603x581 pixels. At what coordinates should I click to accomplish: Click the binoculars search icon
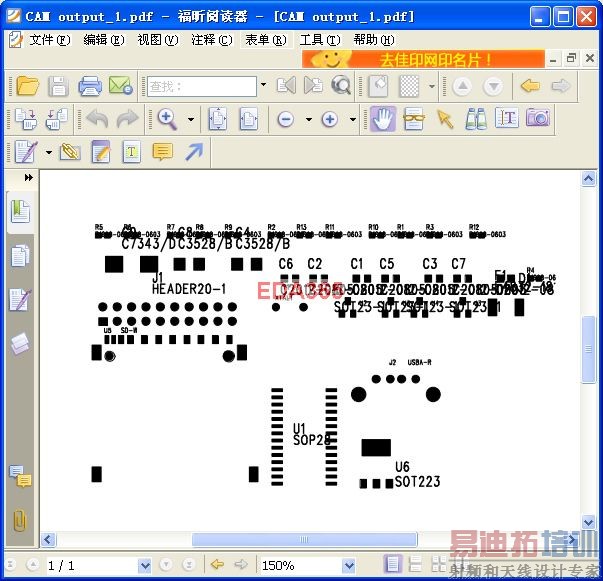(x=476, y=119)
